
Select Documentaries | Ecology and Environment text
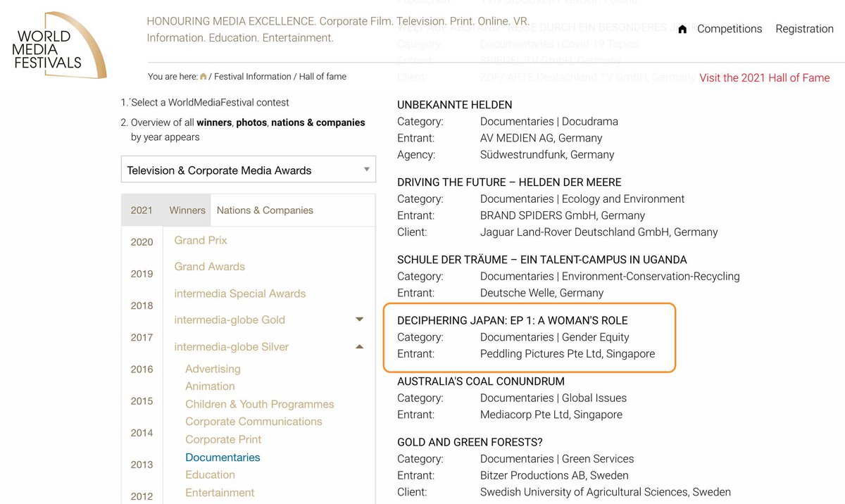(582, 199)
